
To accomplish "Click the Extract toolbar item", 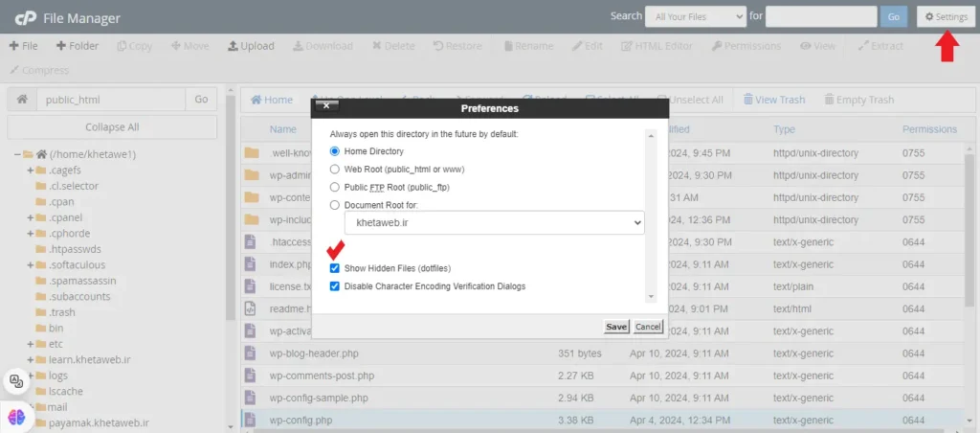I will [880, 46].
